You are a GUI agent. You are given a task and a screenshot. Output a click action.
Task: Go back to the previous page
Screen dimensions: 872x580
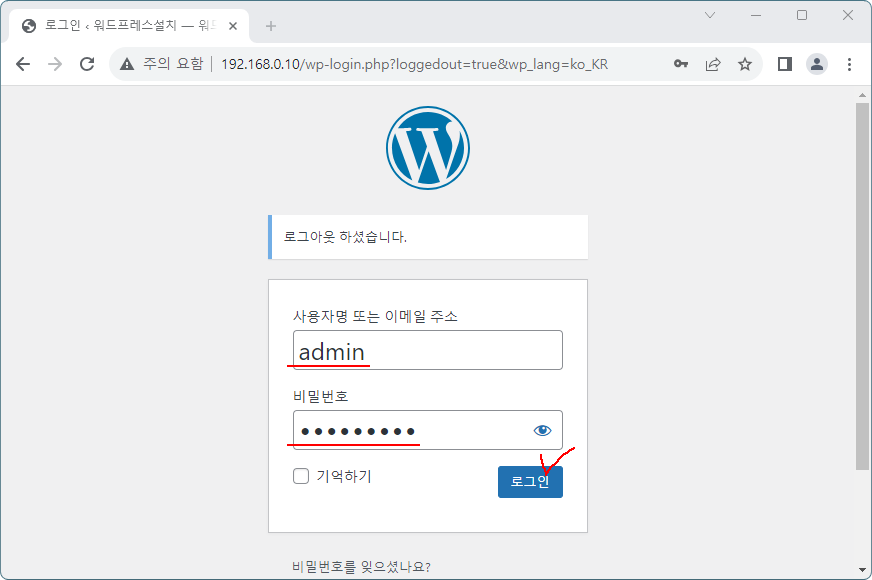click(23, 64)
